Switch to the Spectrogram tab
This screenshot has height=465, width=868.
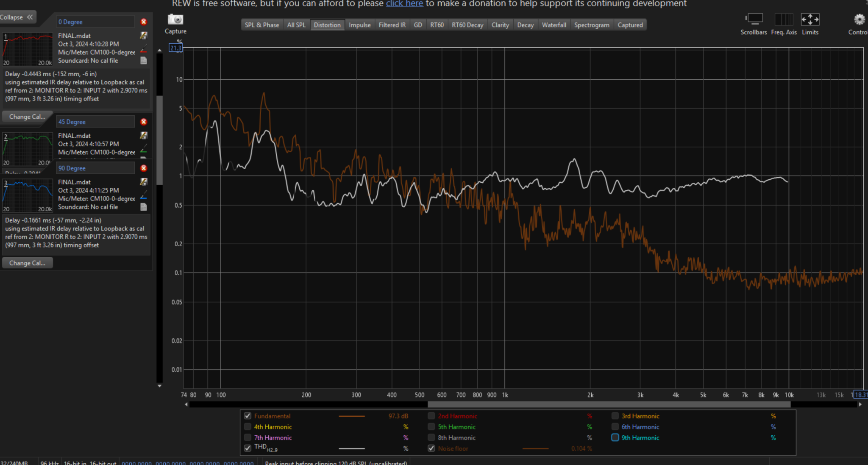(592, 25)
